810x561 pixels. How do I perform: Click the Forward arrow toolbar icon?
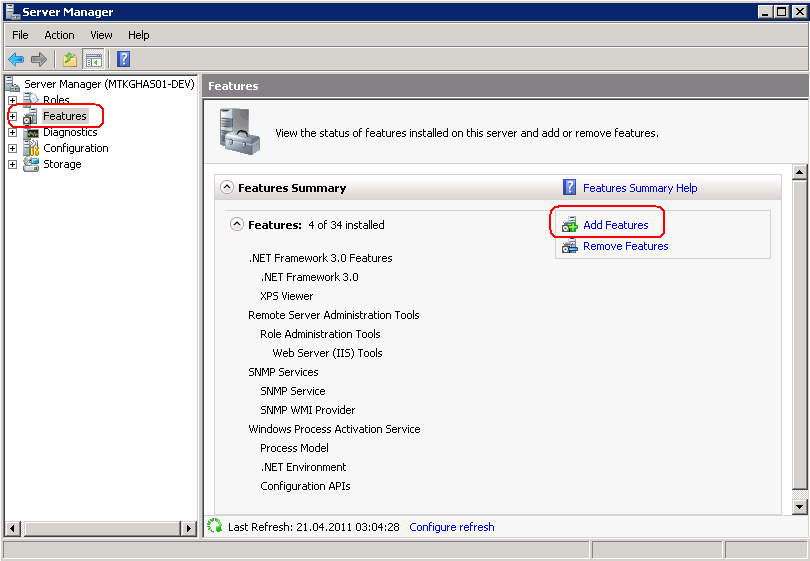tap(39, 59)
